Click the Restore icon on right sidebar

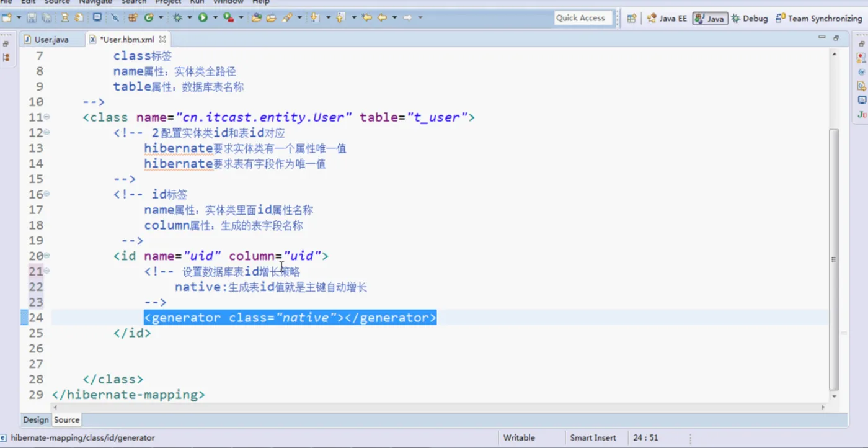coord(862,44)
